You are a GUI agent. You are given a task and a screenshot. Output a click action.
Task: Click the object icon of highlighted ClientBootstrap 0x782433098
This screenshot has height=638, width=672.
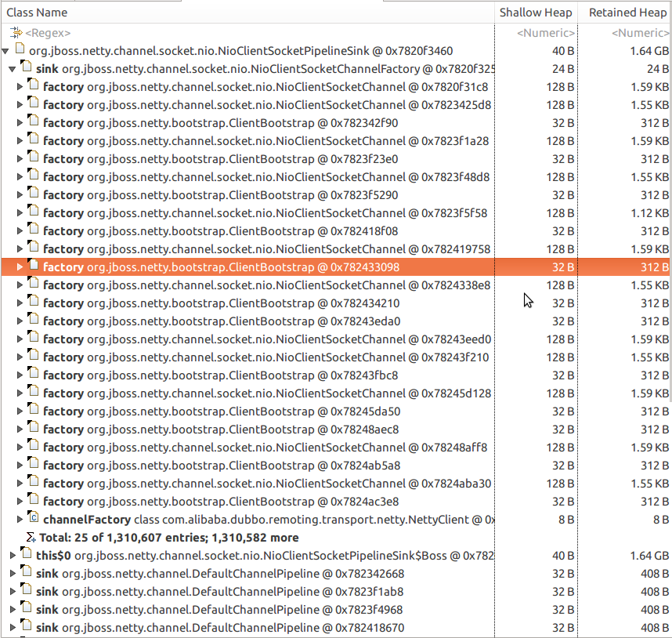(33, 266)
